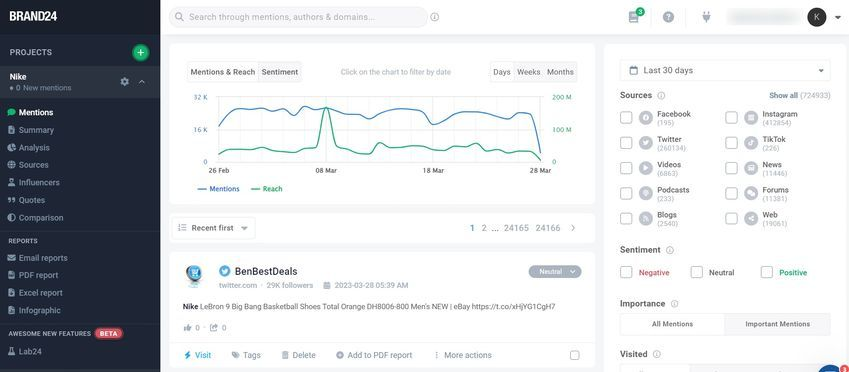Check the Forums source checkbox
849x372 pixels.
[x=732, y=193]
